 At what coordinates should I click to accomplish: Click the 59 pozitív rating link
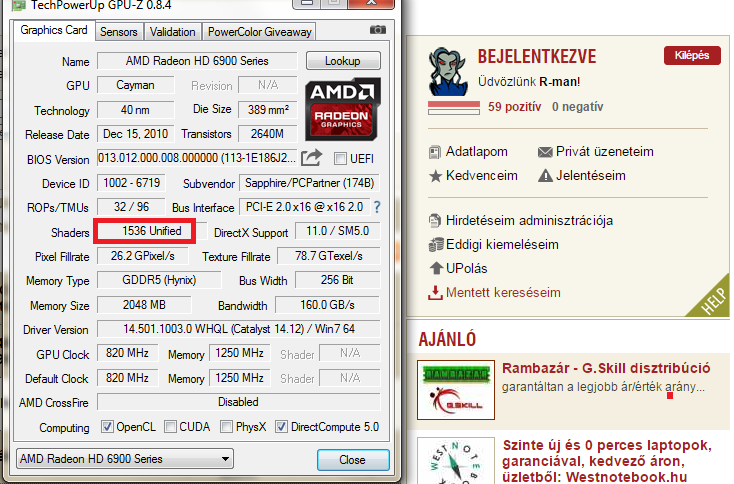514,107
